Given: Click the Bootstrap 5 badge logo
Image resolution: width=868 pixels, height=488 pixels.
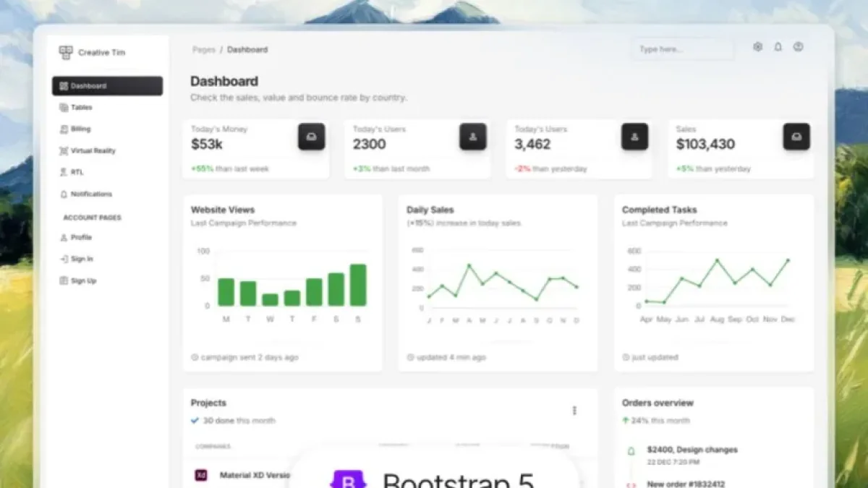Looking at the screenshot, I should pyautogui.click(x=349, y=480).
